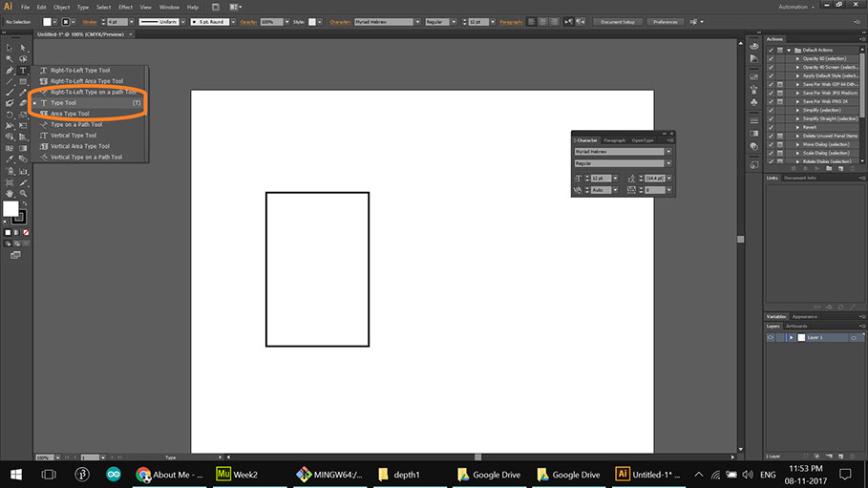Select the Pen tool
868x488 pixels.
[10, 70]
